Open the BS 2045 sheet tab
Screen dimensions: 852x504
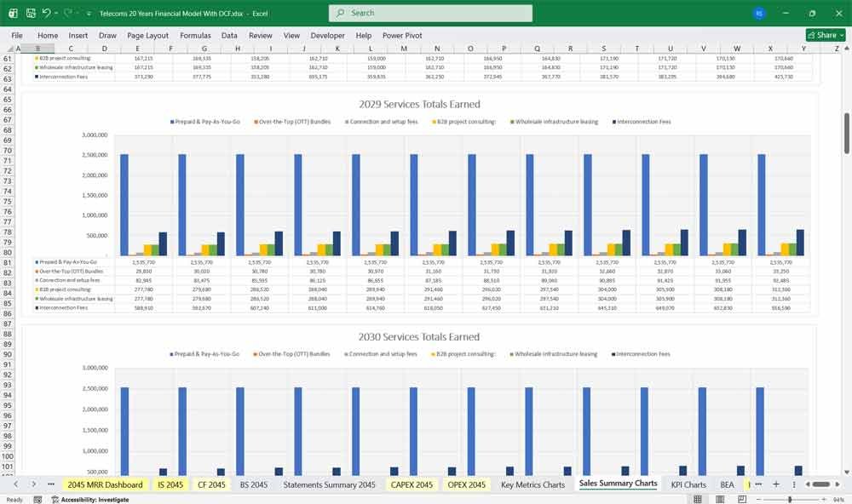(254, 484)
